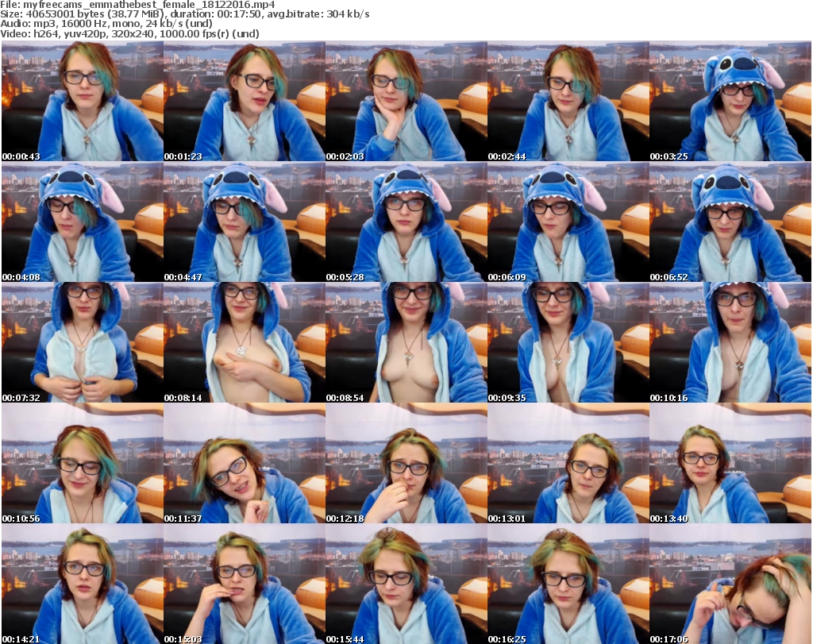The width and height of the screenshot is (813, 644).
Task: Choose the thumbnail marked 00:15:44
Action: pos(406,584)
